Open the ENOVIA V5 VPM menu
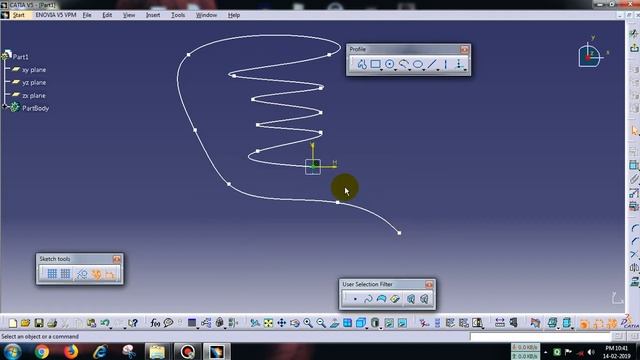 click(x=56, y=15)
